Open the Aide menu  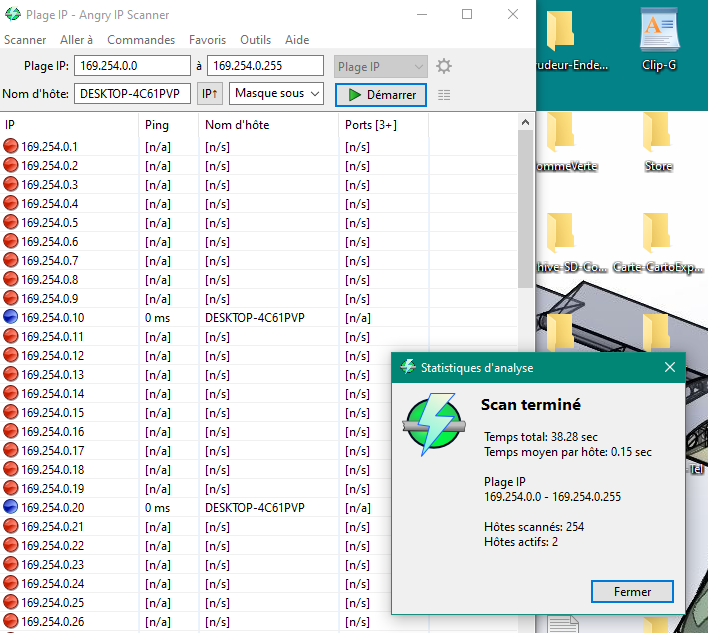click(297, 40)
